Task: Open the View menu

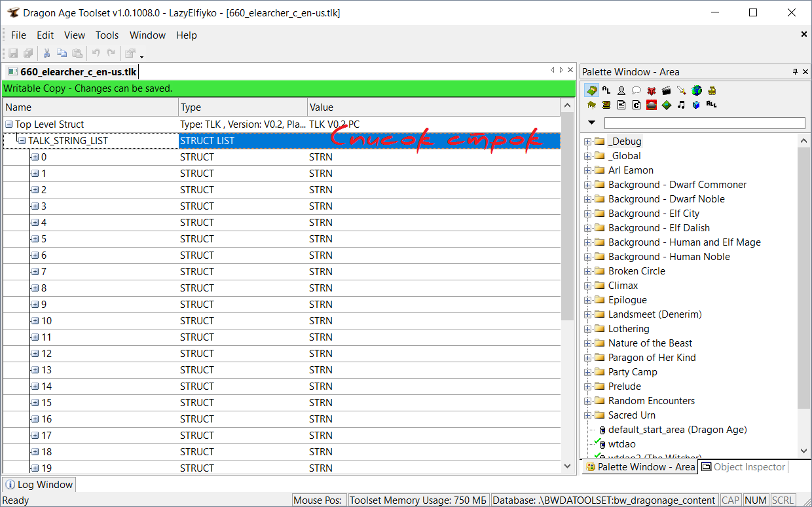Action: click(75, 35)
